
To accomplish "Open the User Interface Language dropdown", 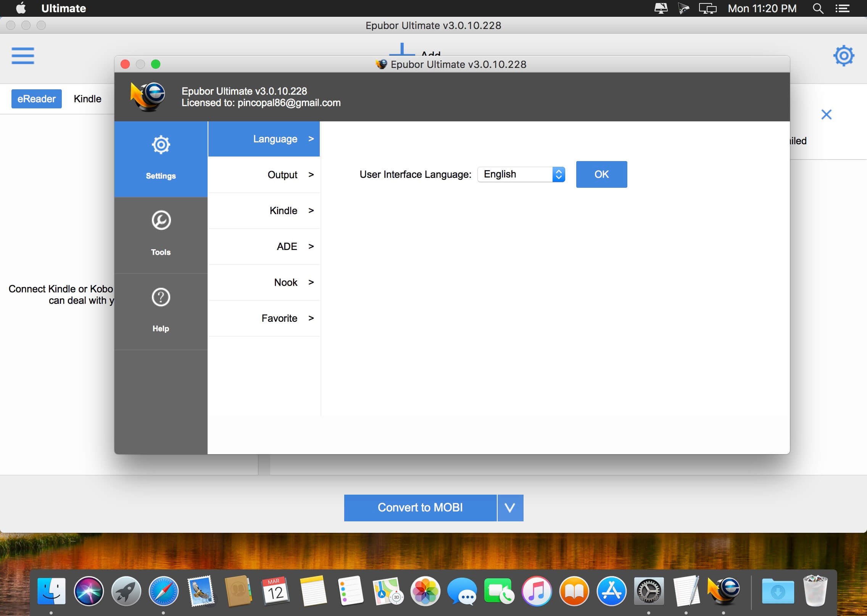I will click(x=521, y=174).
